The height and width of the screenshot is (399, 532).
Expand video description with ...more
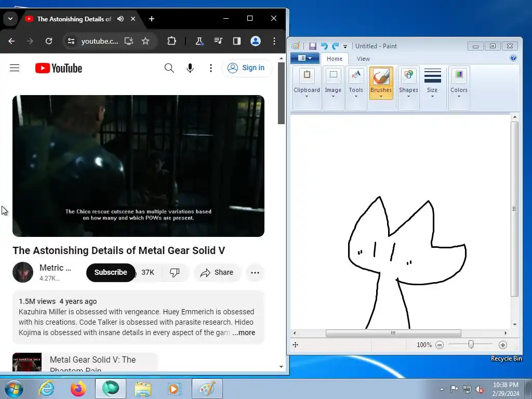click(244, 332)
